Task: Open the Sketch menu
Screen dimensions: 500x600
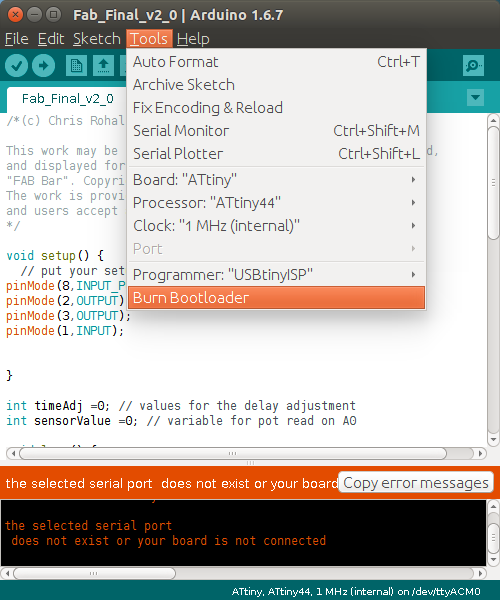Action: 96,39
